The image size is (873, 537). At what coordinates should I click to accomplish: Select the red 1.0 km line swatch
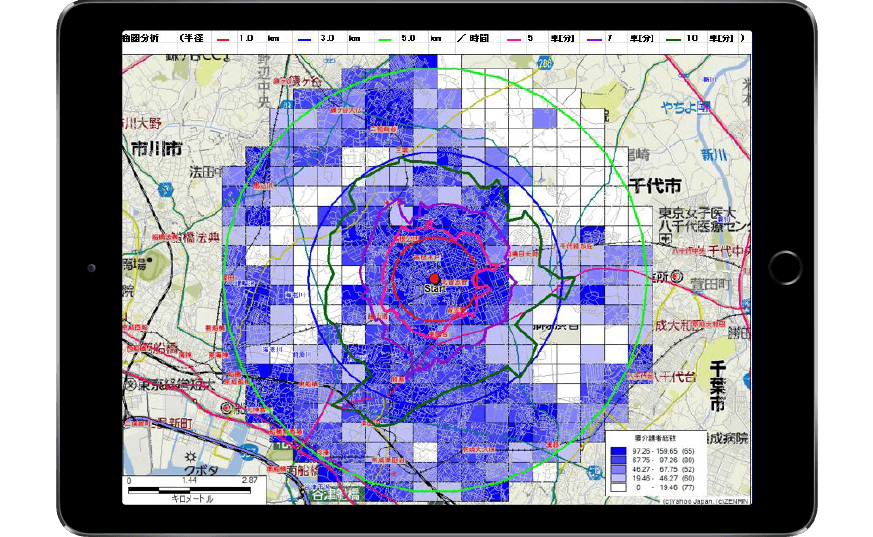tap(222, 40)
